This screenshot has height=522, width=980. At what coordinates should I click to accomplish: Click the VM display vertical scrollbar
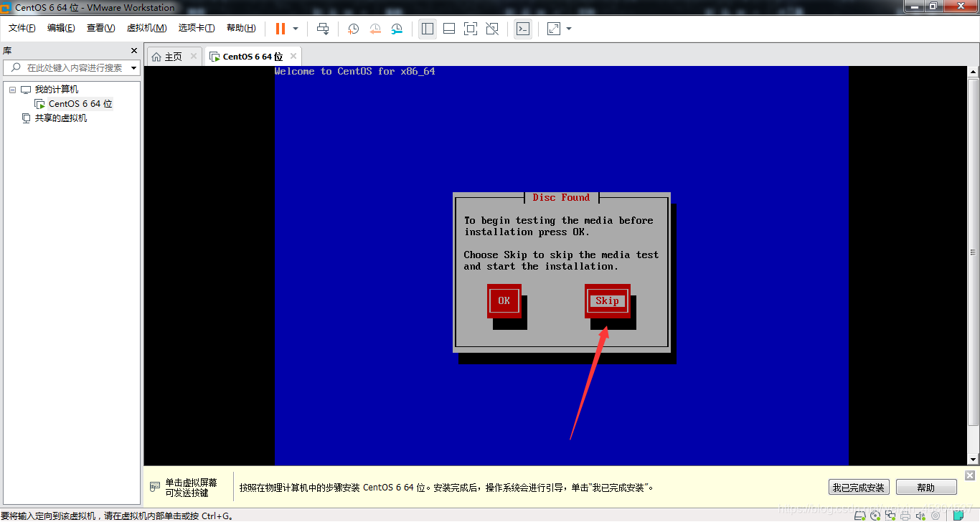tap(974, 252)
